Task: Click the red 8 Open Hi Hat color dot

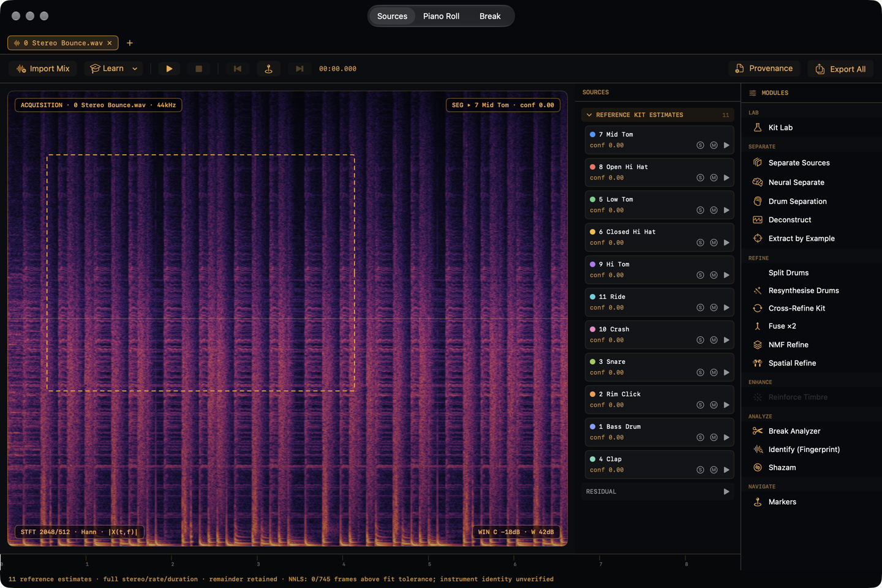Action: pyautogui.click(x=592, y=167)
